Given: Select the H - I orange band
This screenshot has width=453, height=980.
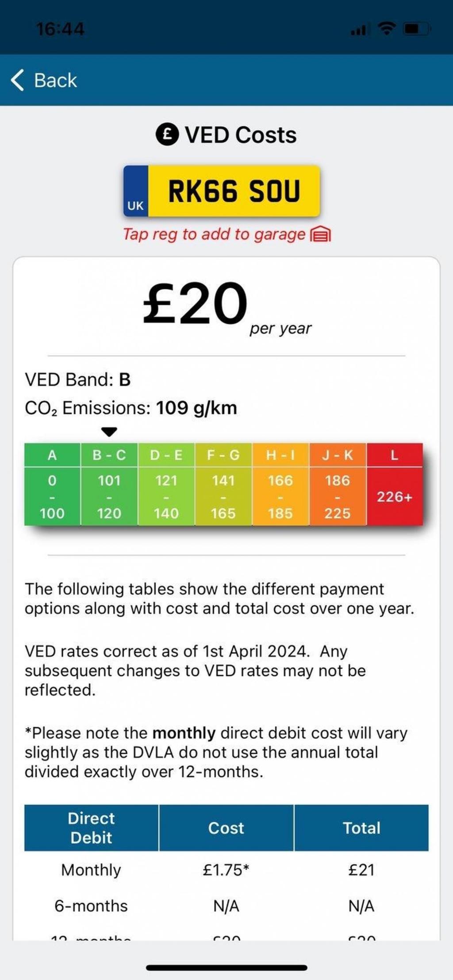Looking at the screenshot, I should 280,484.
